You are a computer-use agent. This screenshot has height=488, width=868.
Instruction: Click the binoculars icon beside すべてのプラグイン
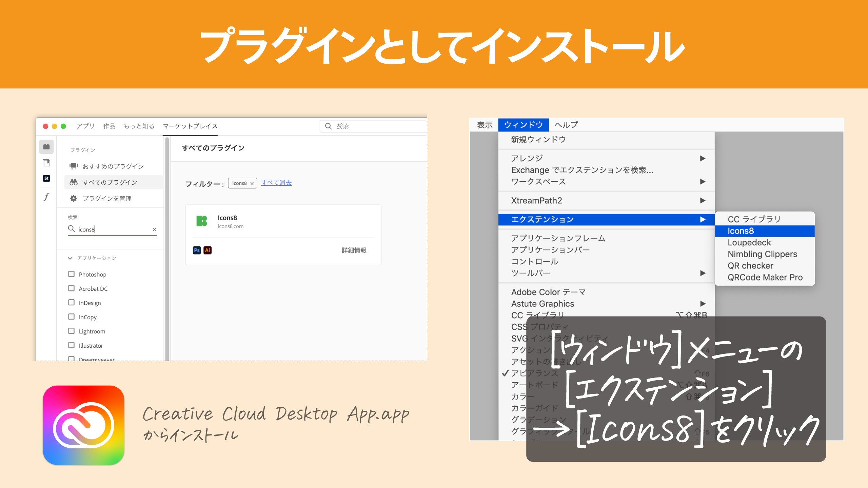(x=74, y=182)
